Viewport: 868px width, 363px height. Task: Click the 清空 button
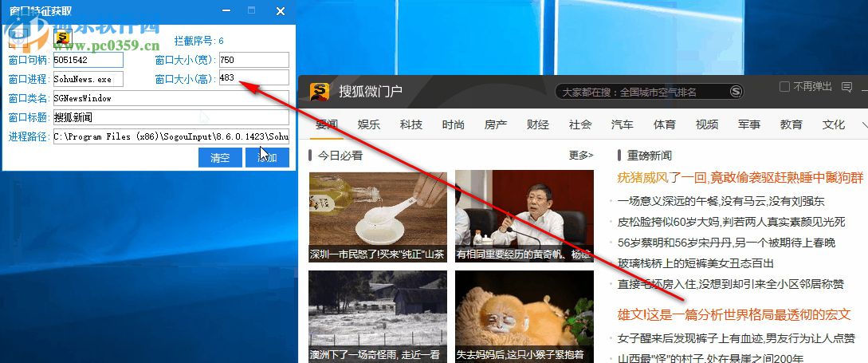coord(220,157)
